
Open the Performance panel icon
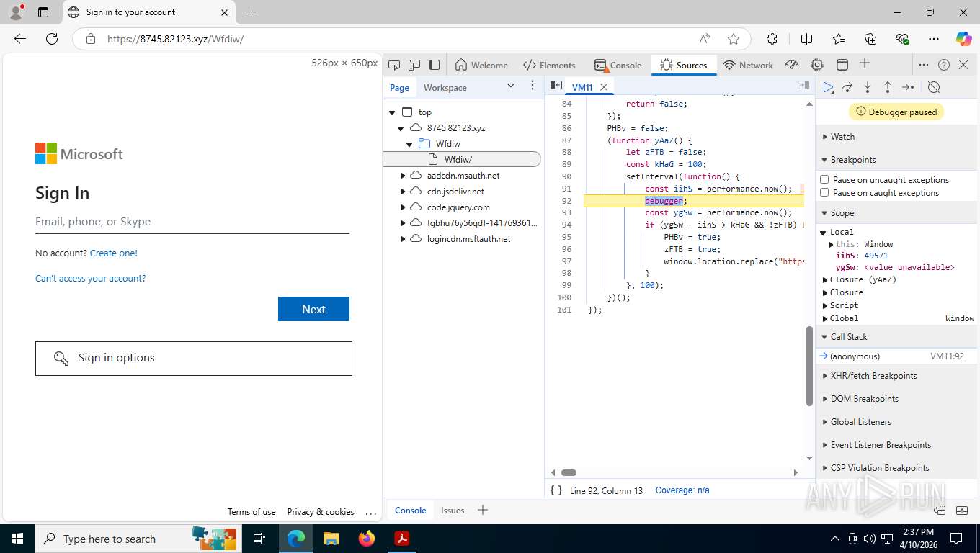click(792, 65)
